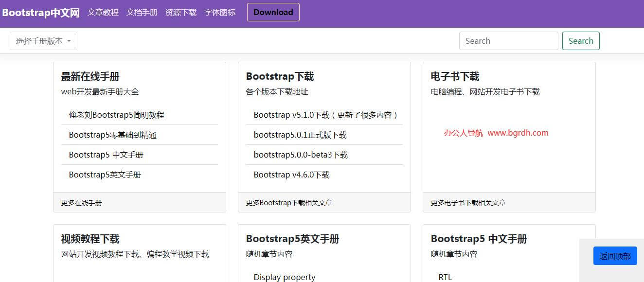644x282 pixels.
Task: Click inside the Search input field
Action: click(x=508, y=41)
